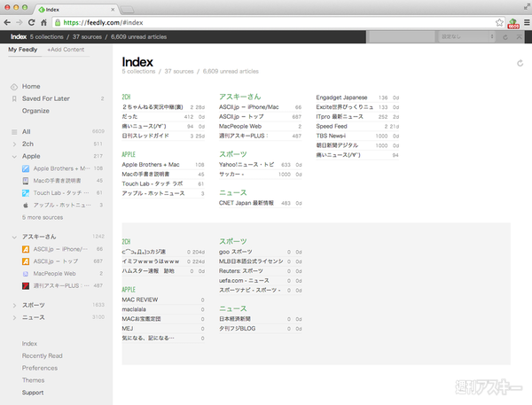Open Recently Read in sidebar
The image size is (532, 405).
[42, 356]
